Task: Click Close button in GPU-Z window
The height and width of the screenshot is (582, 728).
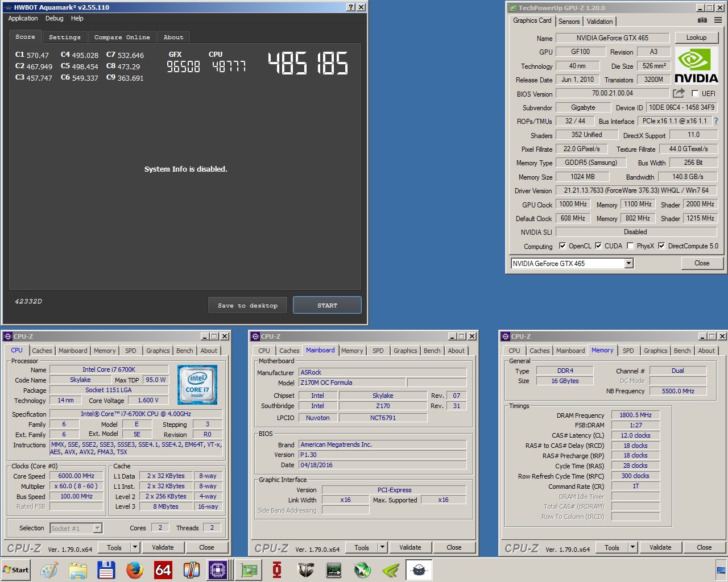Action: point(702,263)
